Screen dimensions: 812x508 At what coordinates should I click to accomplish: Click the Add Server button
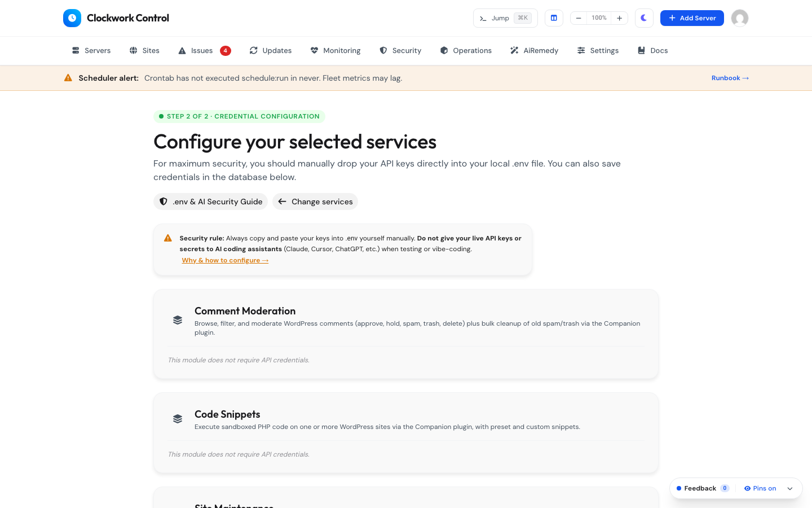tap(692, 18)
